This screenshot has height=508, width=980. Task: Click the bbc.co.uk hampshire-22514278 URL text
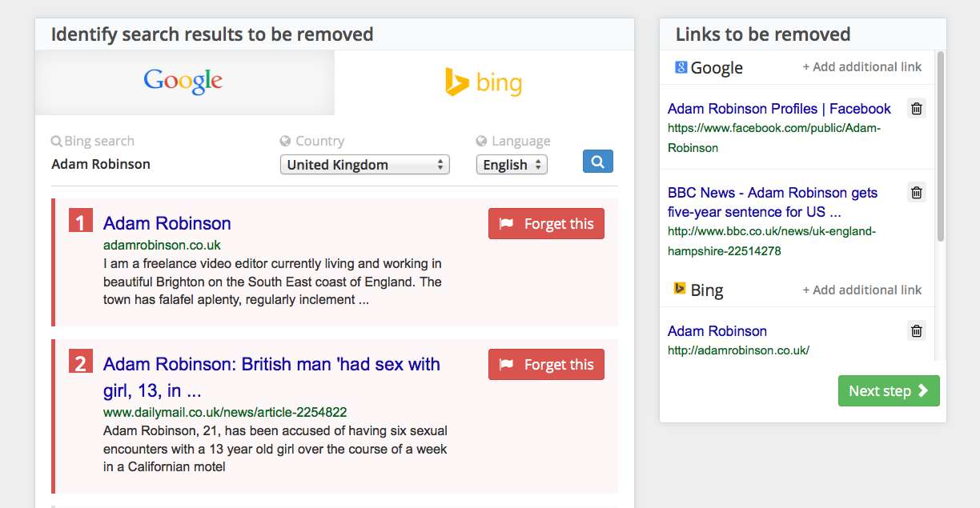[772, 241]
